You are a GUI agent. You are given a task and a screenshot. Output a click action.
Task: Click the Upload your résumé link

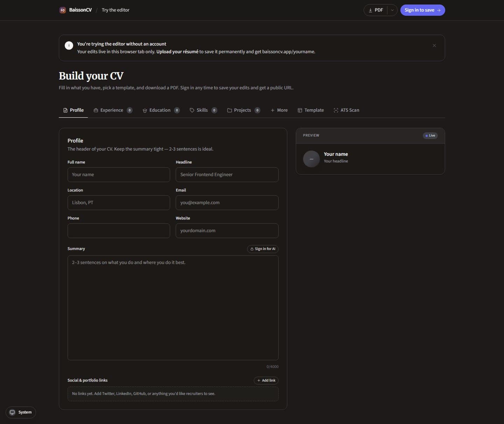pos(177,52)
